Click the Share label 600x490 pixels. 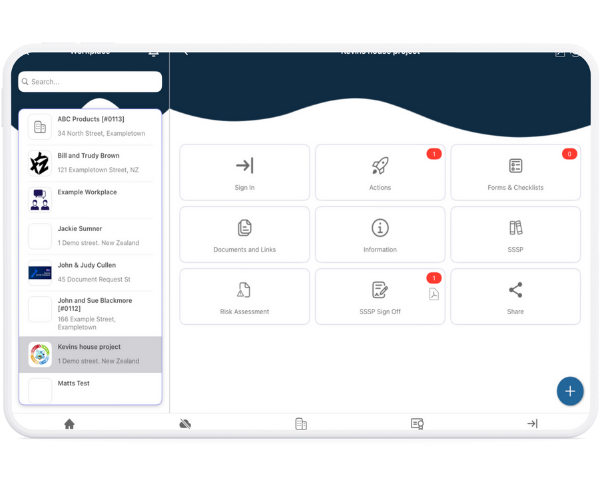[x=515, y=312]
